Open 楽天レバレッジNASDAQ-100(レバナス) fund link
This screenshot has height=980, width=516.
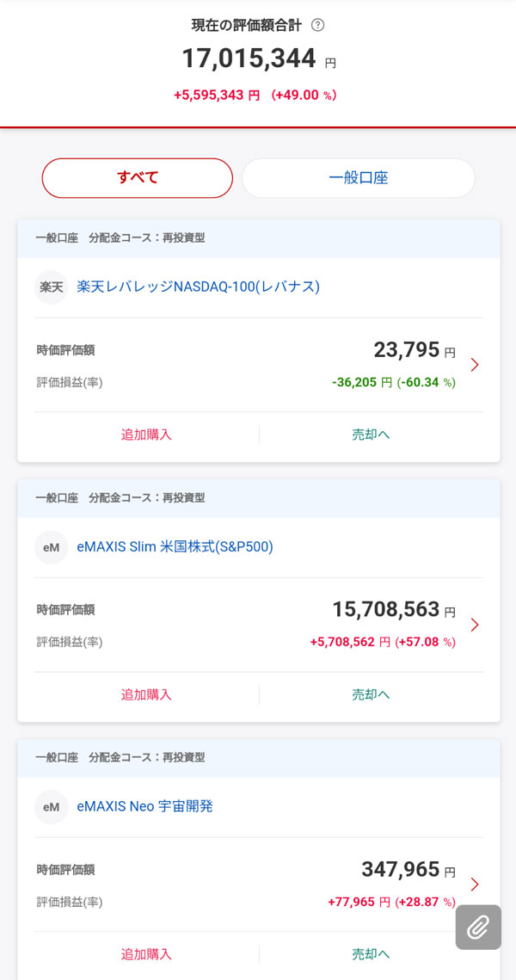point(198,287)
